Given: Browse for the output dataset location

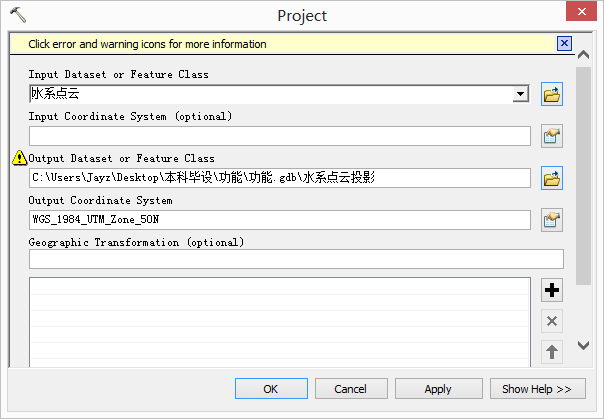Looking at the screenshot, I should [x=551, y=179].
